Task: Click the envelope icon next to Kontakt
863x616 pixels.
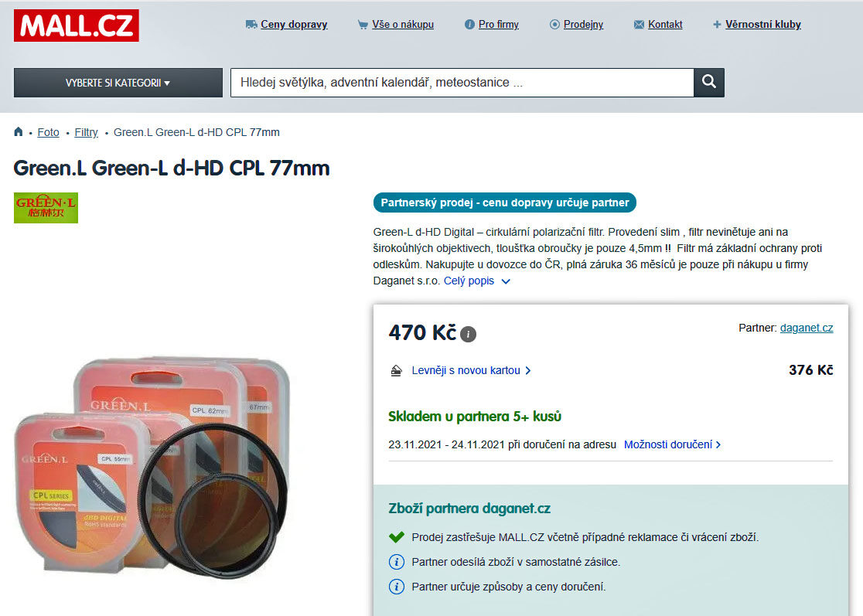Action: [x=639, y=25]
